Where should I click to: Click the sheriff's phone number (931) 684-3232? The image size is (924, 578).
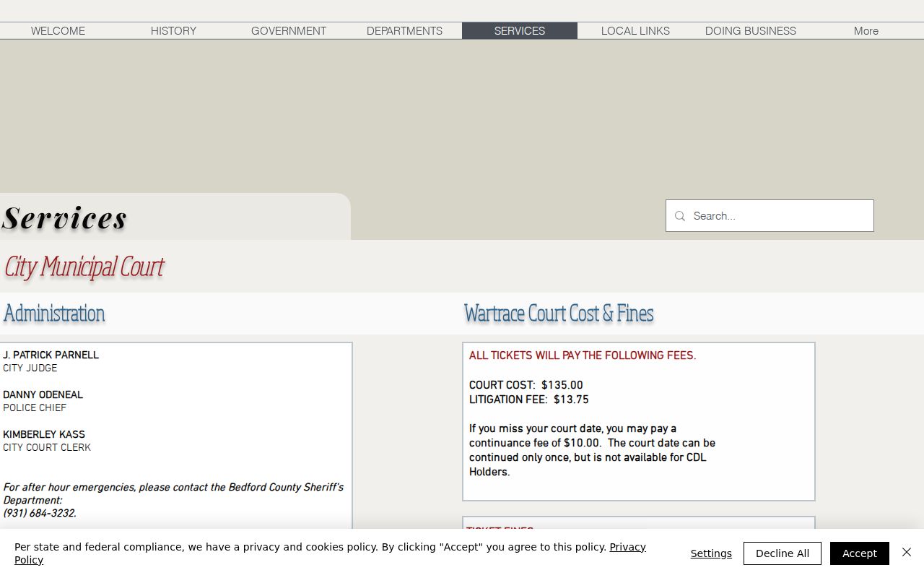[40, 514]
